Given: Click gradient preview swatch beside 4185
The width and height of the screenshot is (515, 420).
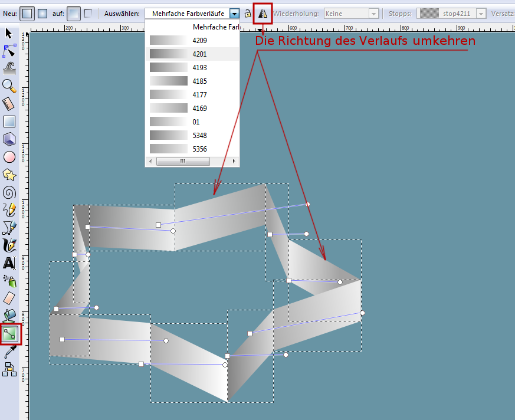Looking at the screenshot, I should 169,81.
